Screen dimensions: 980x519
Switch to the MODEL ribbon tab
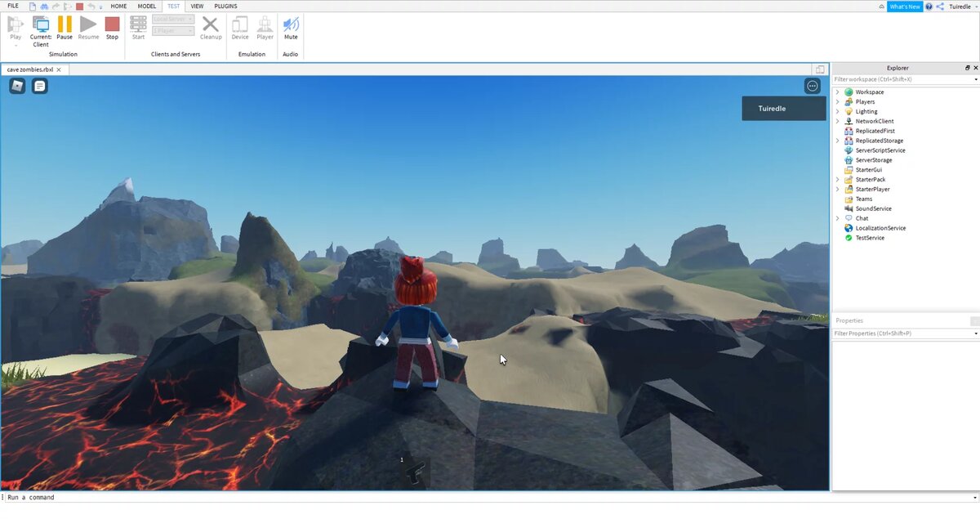point(147,7)
